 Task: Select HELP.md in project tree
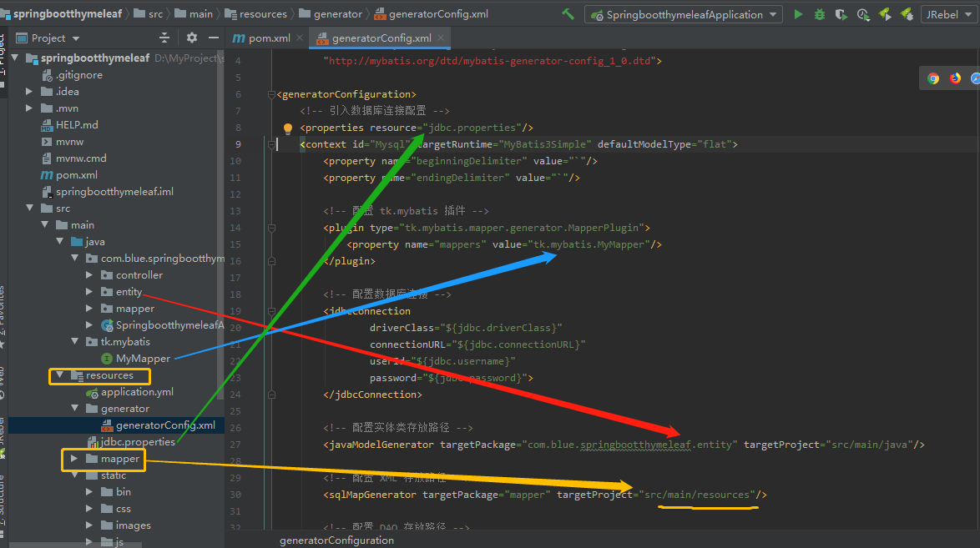pos(69,125)
